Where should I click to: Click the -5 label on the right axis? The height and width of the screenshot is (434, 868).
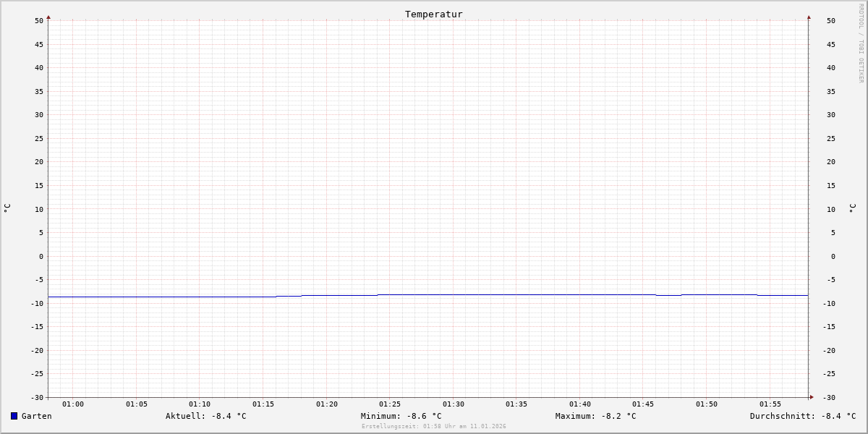pyautogui.click(x=831, y=280)
